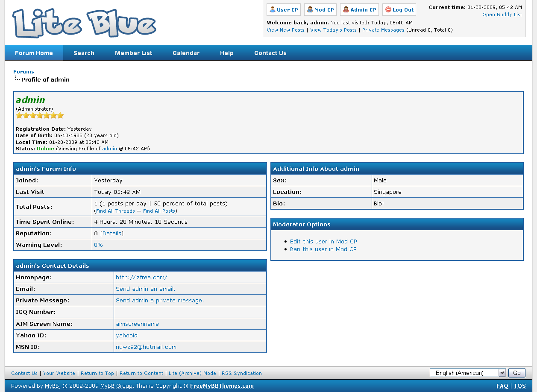
Task: Send admin a private message
Action: [160, 301]
